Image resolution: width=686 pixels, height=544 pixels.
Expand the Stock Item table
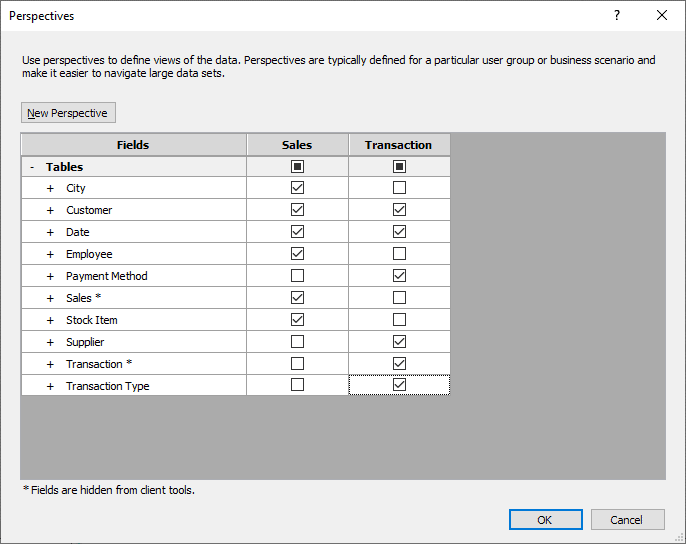(50, 320)
